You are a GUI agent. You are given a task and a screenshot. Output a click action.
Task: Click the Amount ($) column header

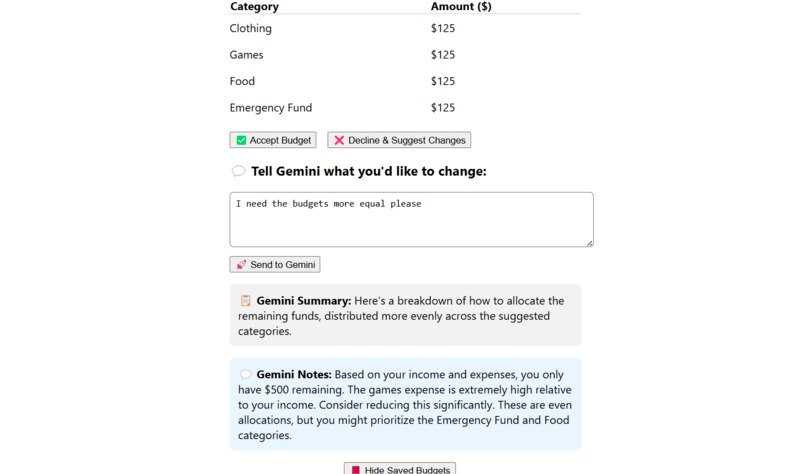[x=461, y=7]
